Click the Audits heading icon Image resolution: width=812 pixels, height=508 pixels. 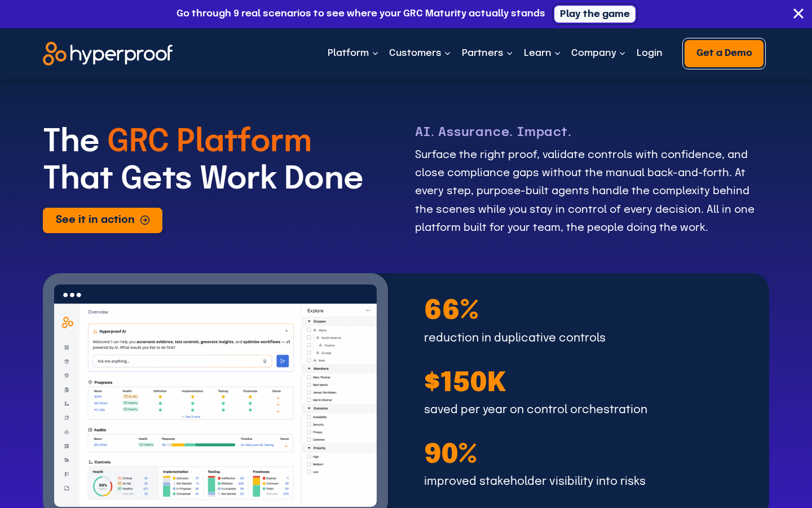tap(90, 430)
